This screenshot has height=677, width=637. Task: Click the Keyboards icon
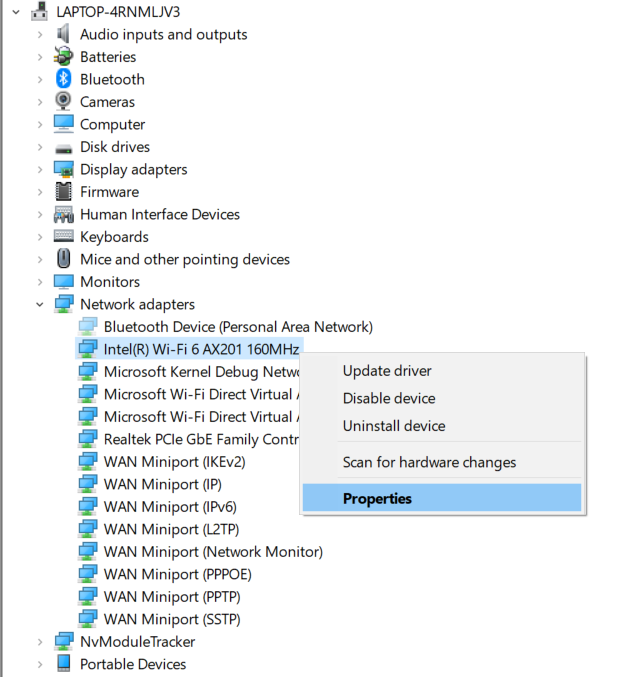63,236
